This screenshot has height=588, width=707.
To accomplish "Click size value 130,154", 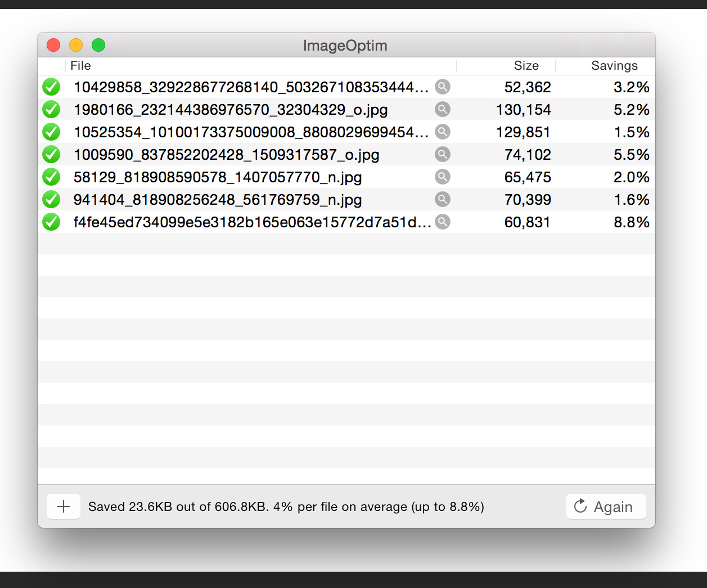I will pos(524,110).
